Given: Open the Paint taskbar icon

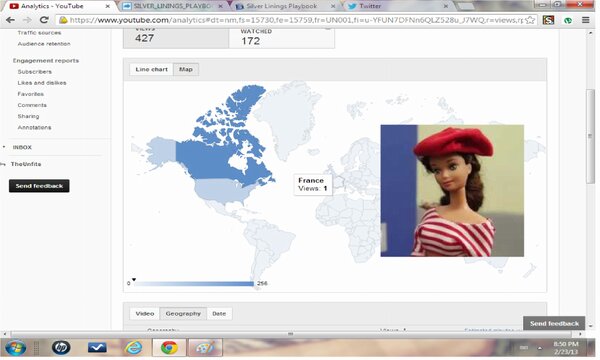Looking at the screenshot, I should click(205, 347).
